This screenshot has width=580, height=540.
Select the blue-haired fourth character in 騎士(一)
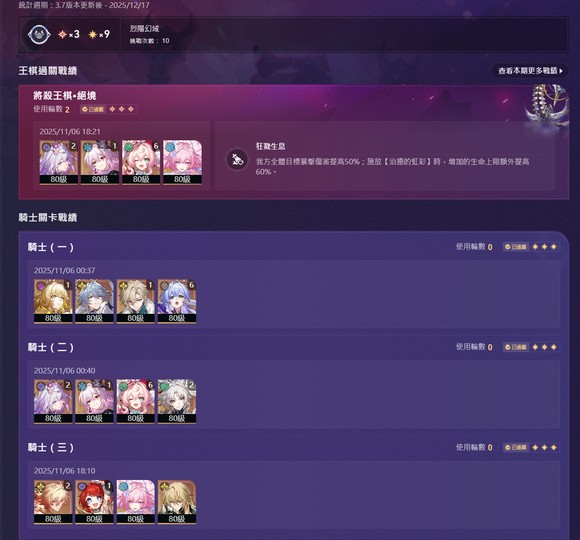[177, 301]
